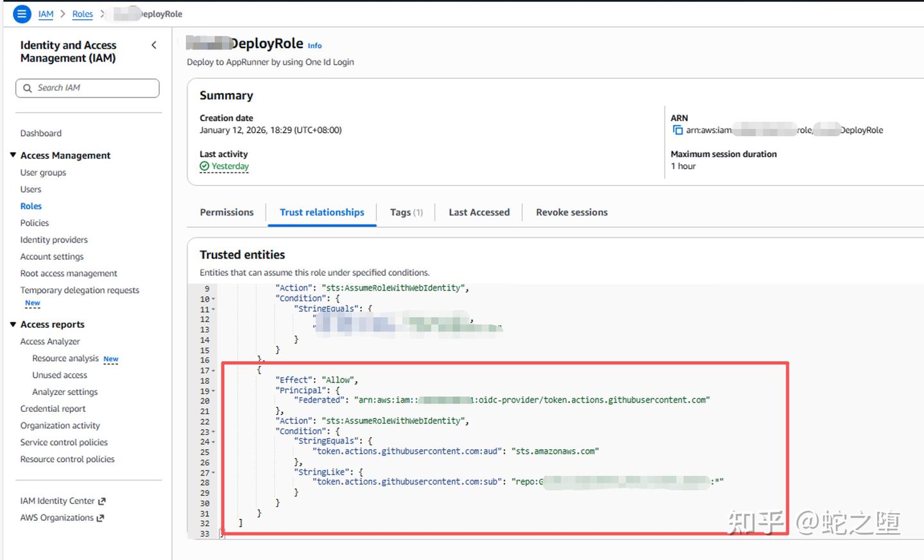Select Policies in the sidebar

(34, 223)
